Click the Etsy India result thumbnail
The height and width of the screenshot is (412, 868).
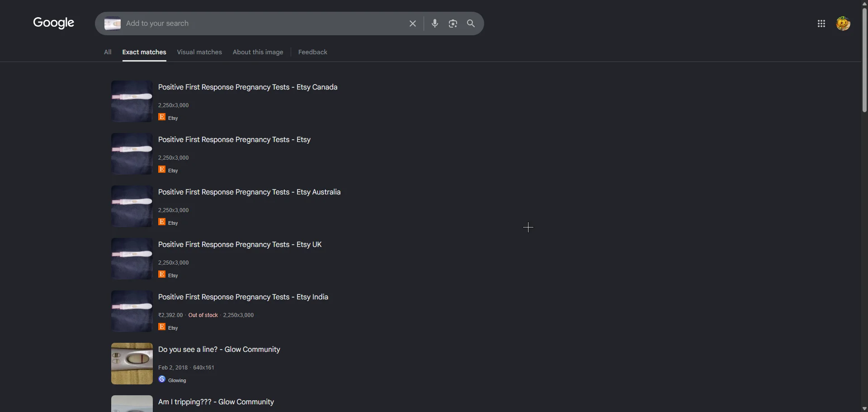pyautogui.click(x=132, y=311)
